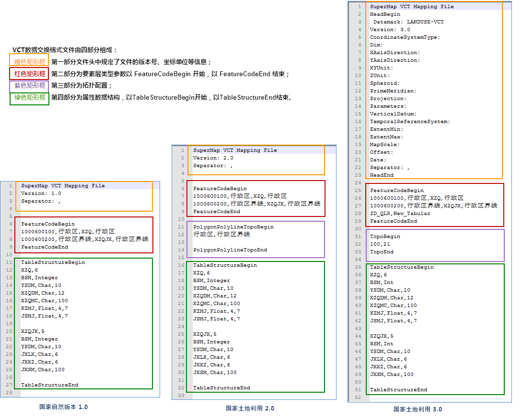Click the orange legend box labeled 橙色矩形框
This screenshot has height=420, width=522.
[x=29, y=62]
